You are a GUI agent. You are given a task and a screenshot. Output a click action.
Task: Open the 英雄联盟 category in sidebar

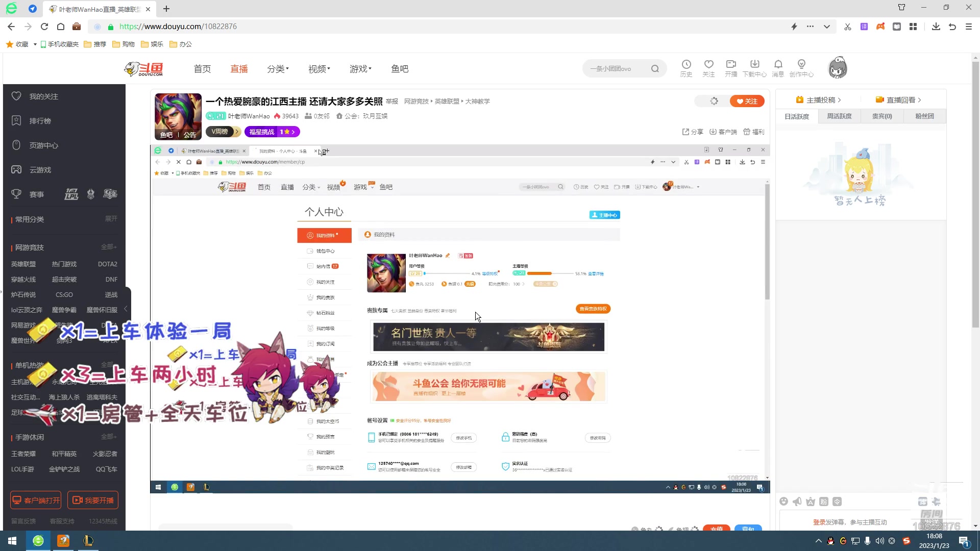click(23, 264)
